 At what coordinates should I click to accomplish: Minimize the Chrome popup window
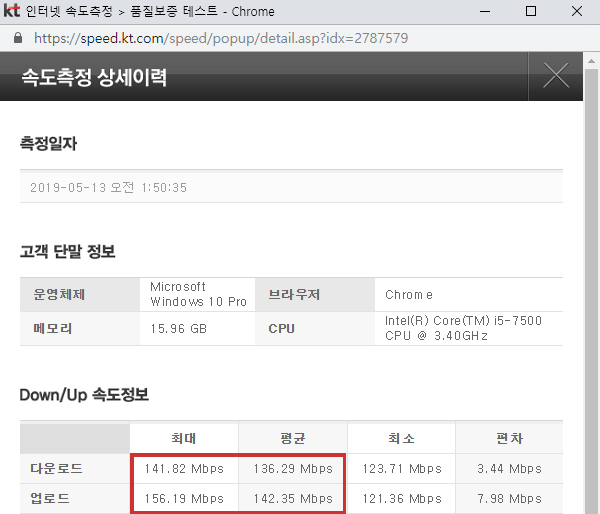485,11
